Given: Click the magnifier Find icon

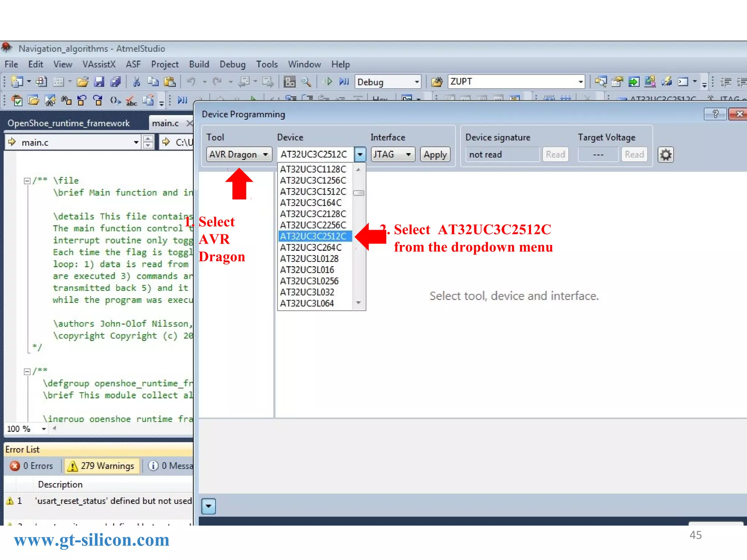Looking at the screenshot, I should (x=306, y=82).
